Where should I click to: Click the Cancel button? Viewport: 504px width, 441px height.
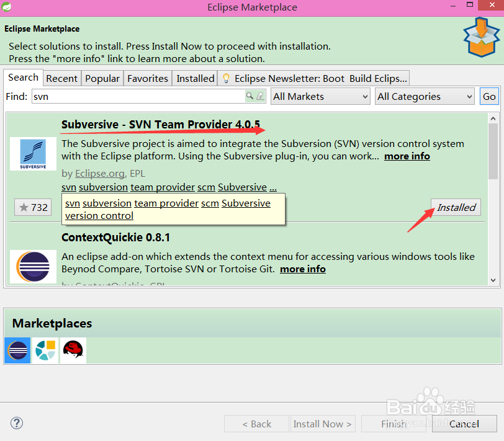464,424
